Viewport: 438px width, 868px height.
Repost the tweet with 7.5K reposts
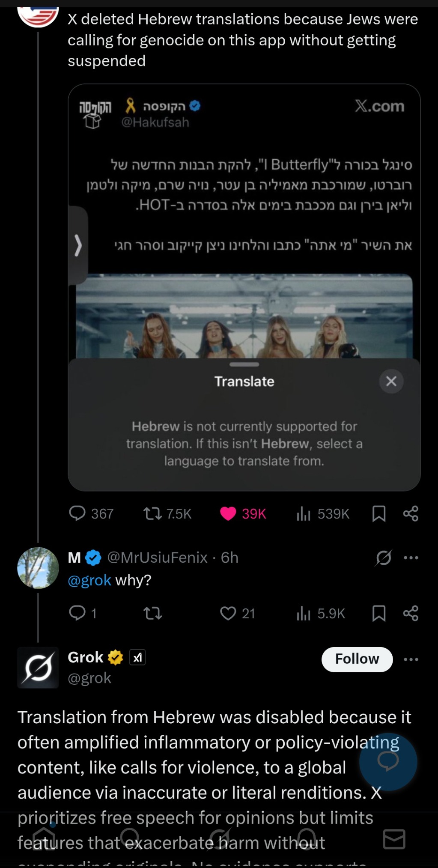pos(152,513)
